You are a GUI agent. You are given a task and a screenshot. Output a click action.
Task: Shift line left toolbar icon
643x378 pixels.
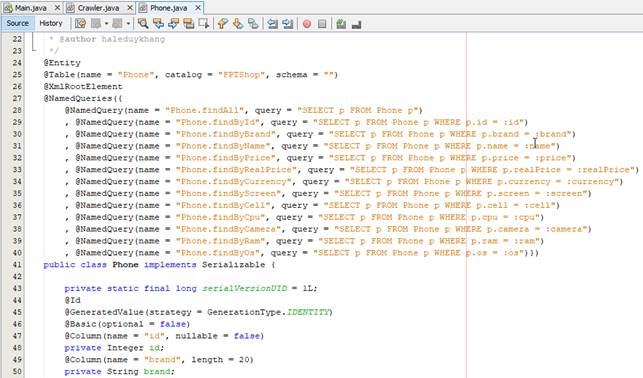(x=272, y=24)
